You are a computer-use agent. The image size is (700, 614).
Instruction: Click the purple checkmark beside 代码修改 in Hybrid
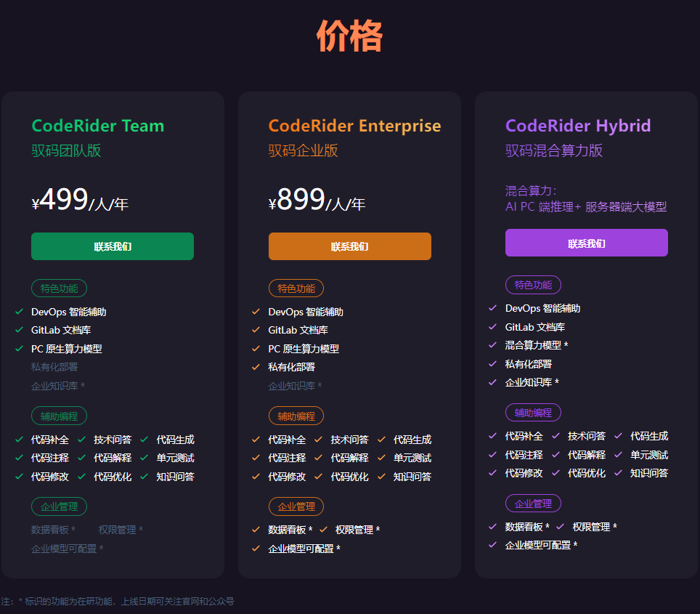pos(493,473)
